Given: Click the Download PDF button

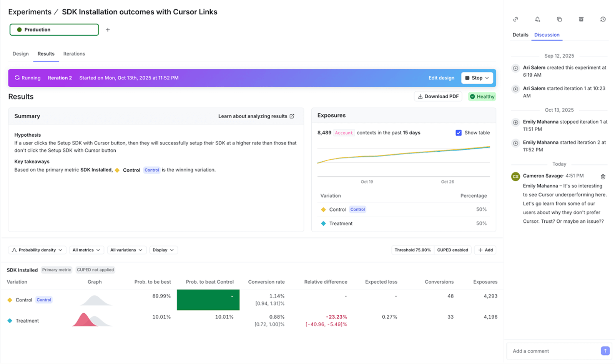Looking at the screenshot, I should pos(438,96).
